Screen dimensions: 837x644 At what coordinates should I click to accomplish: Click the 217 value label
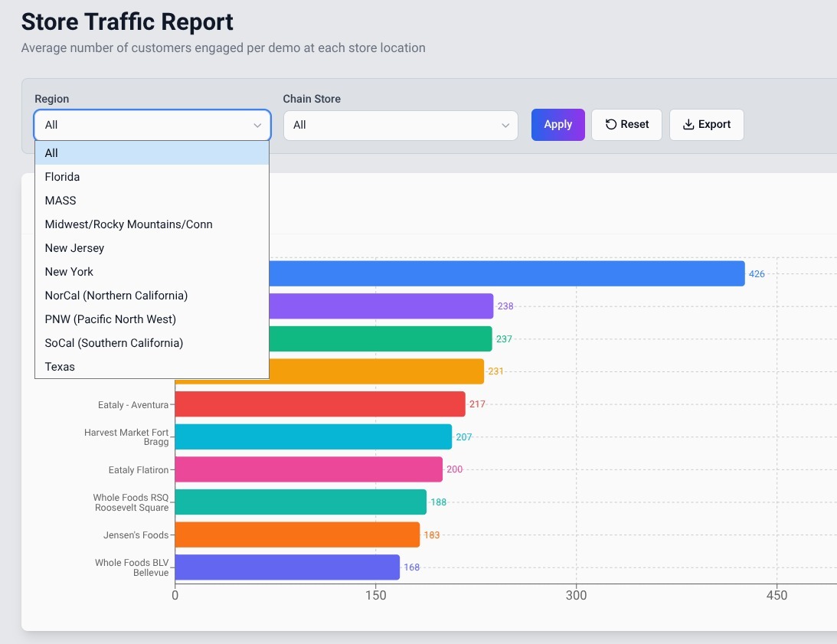click(477, 404)
